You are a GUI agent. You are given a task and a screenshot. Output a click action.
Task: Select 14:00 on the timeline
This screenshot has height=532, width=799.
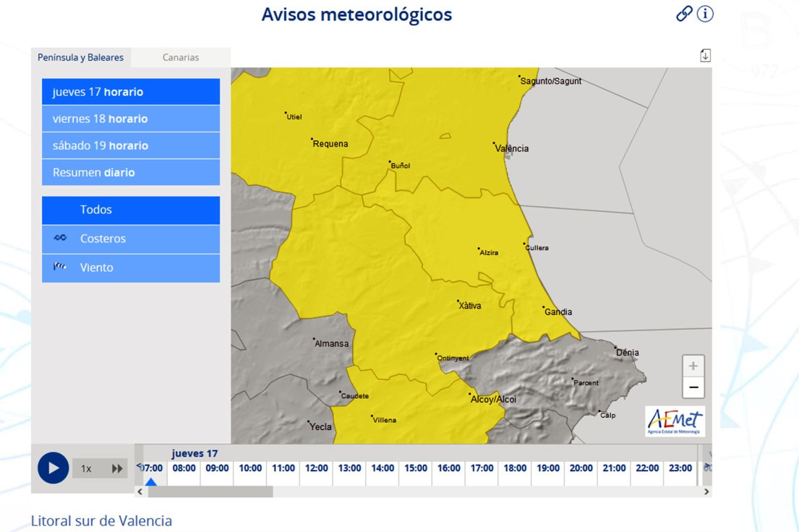[383, 468]
